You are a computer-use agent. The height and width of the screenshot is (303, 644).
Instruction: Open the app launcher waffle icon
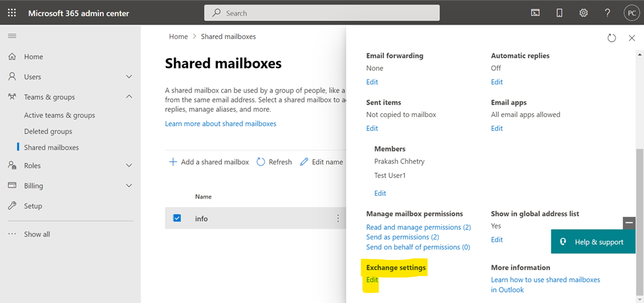coord(12,13)
